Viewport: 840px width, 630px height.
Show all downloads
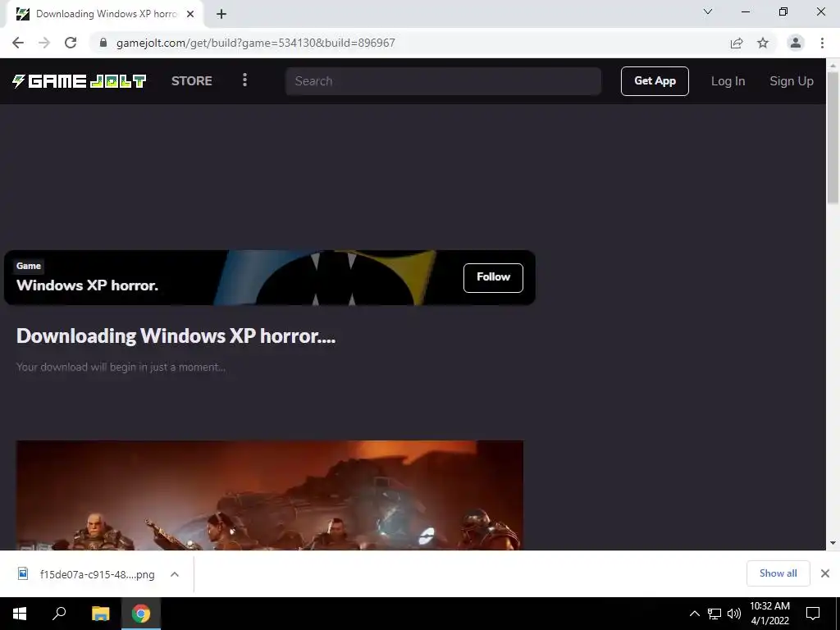pyautogui.click(x=778, y=573)
